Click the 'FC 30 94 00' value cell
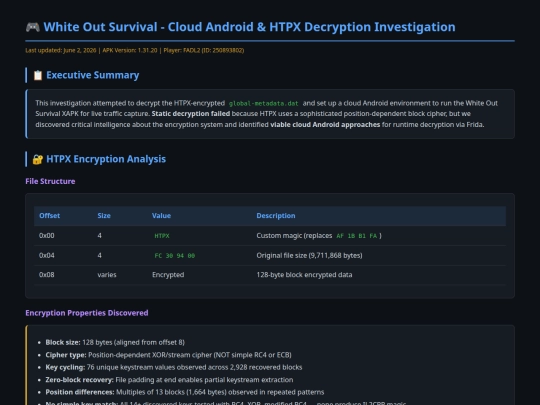Image resolution: width=540 pixels, height=405 pixels. [x=175, y=256]
